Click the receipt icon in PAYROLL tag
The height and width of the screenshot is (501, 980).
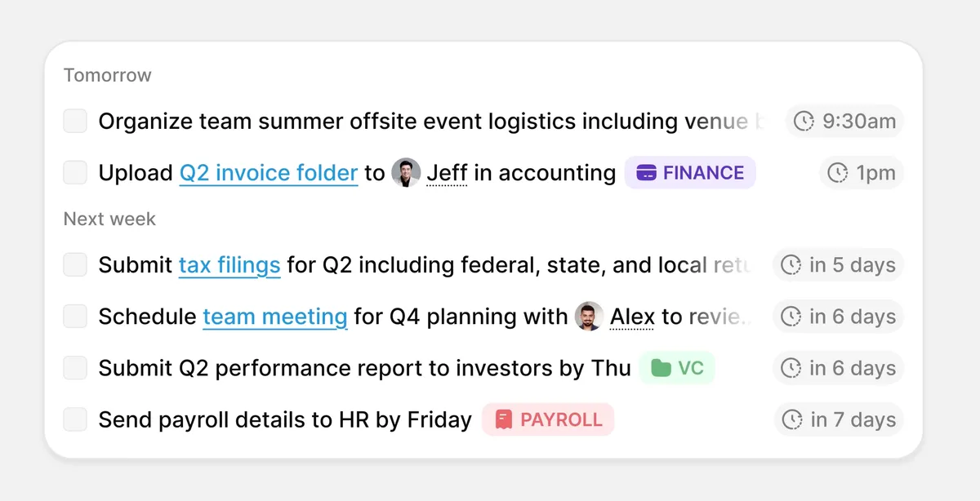[x=503, y=419]
